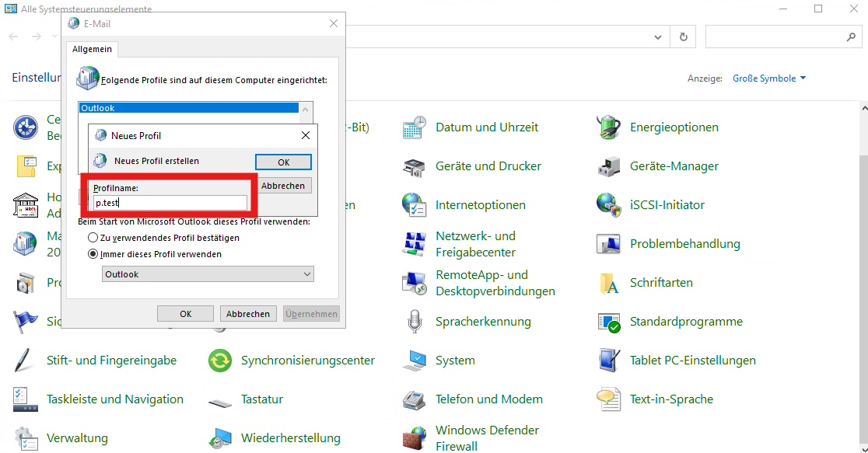The width and height of the screenshot is (868, 453).
Task: Click the profile list scrollbar up arrow
Action: pos(306,109)
